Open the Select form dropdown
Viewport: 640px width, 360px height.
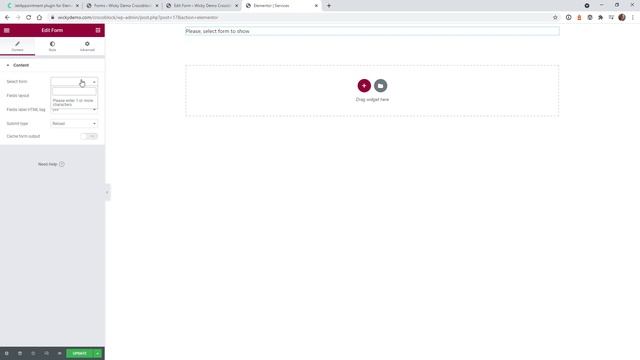74,82
